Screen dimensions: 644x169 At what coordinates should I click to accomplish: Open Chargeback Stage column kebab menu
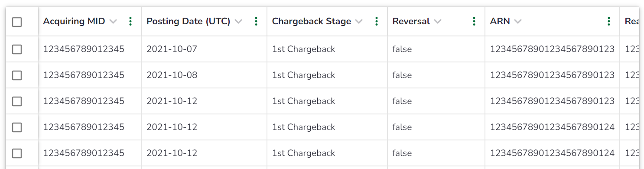click(377, 21)
